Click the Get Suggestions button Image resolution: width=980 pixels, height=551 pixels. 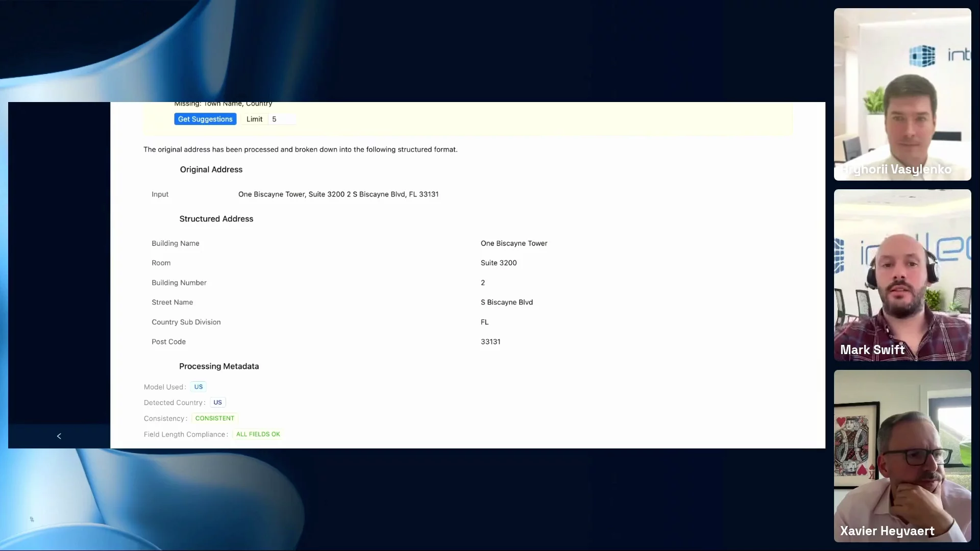click(x=205, y=119)
